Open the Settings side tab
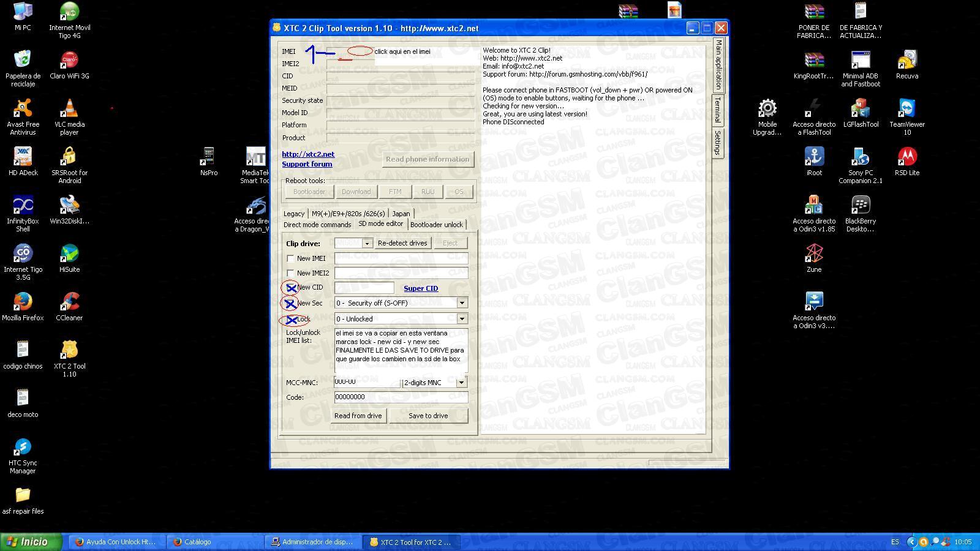 click(x=718, y=143)
